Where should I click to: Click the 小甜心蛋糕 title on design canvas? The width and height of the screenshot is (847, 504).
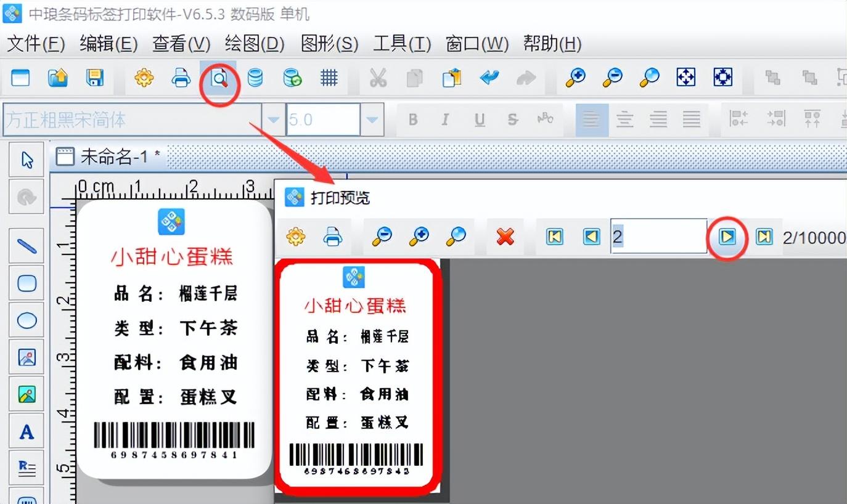172,258
